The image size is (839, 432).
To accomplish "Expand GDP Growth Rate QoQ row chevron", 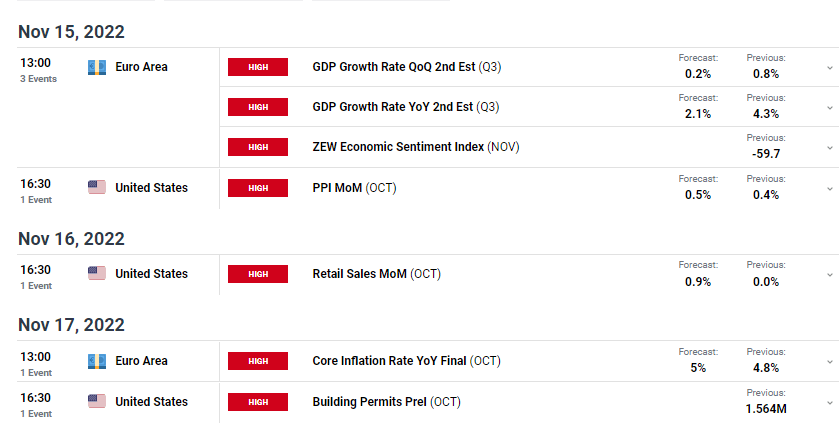I will tap(830, 68).
